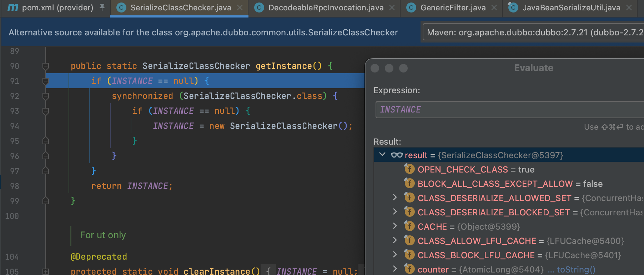Screen dimensions: 644x275
Task: Click field icon of CLASS_DESERIALIZE_BLOCKED_SET
Action: pos(409,212)
